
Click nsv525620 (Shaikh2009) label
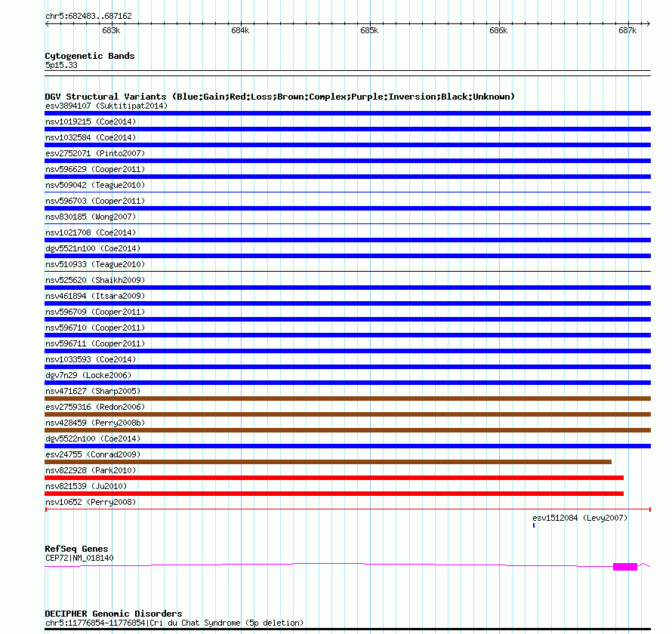coord(95,280)
